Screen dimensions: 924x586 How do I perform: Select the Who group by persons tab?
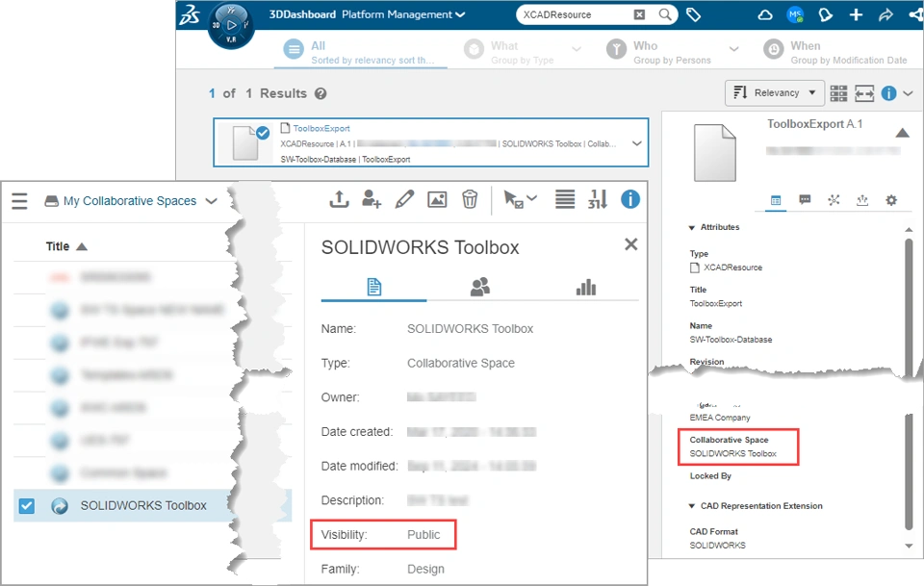658,52
